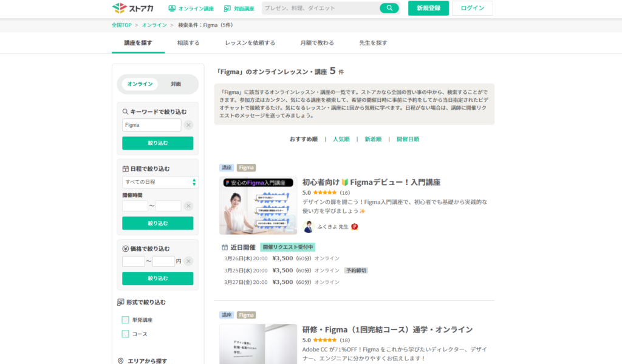Image resolution: width=622 pixels, height=364 pixels.
Task: Clear the price range filter
Action: click(188, 261)
